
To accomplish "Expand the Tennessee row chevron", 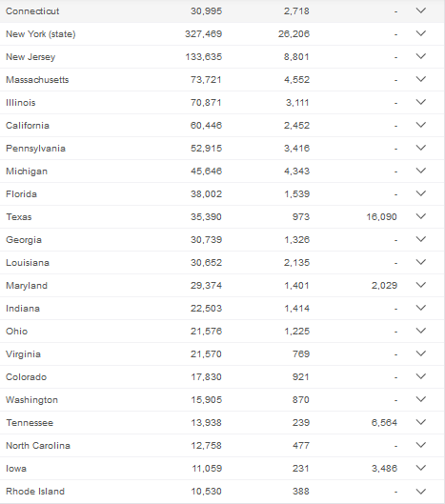I will tap(421, 422).
